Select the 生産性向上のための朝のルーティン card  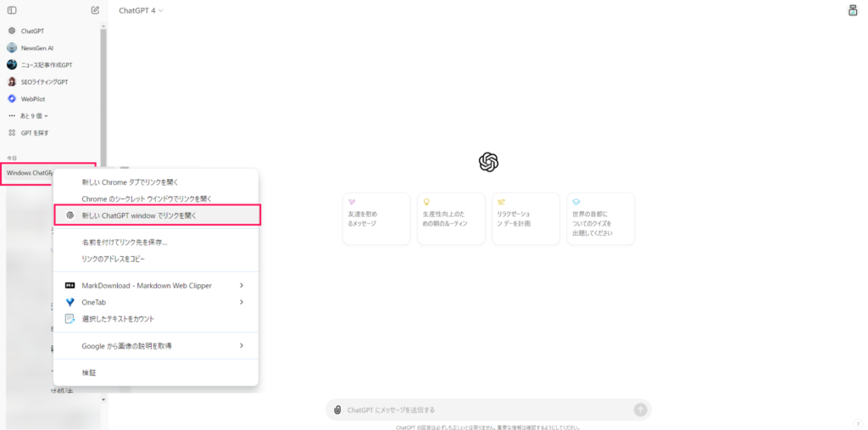tap(451, 219)
